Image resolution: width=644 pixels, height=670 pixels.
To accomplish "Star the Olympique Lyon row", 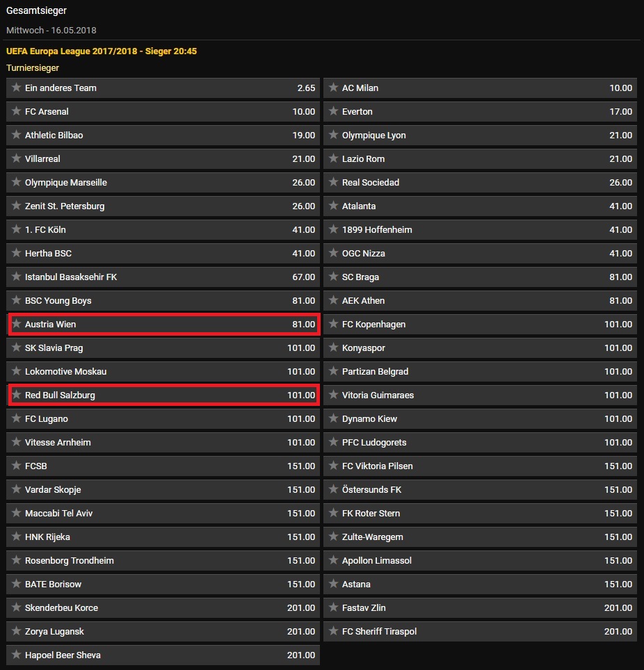I will coord(334,135).
